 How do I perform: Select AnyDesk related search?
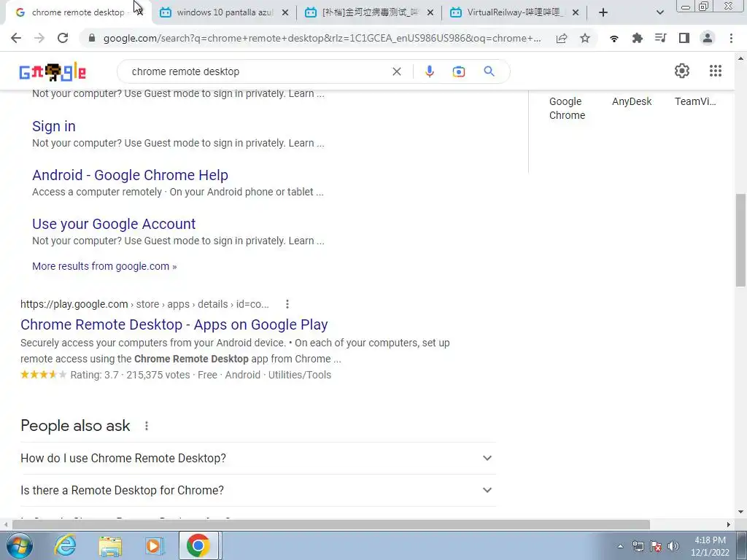click(x=632, y=101)
